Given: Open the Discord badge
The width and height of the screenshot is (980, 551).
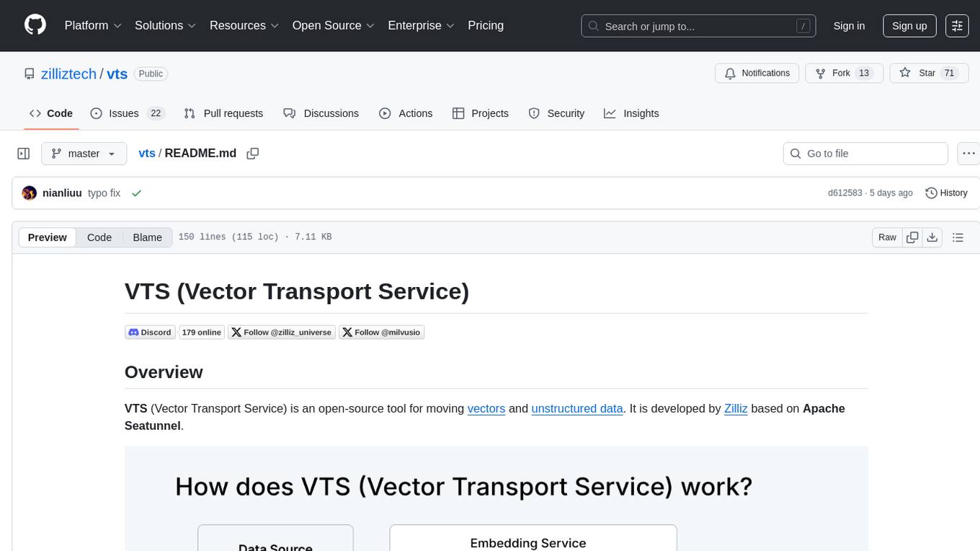Looking at the screenshot, I should click(x=150, y=332).
